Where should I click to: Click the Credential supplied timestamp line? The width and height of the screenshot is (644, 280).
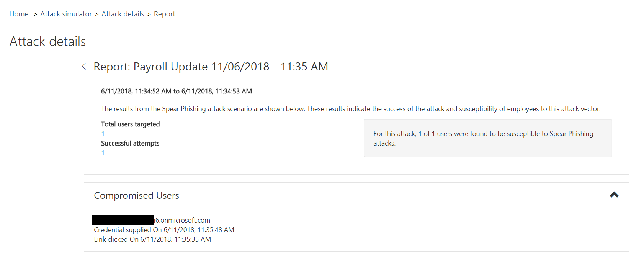(164, 230)
